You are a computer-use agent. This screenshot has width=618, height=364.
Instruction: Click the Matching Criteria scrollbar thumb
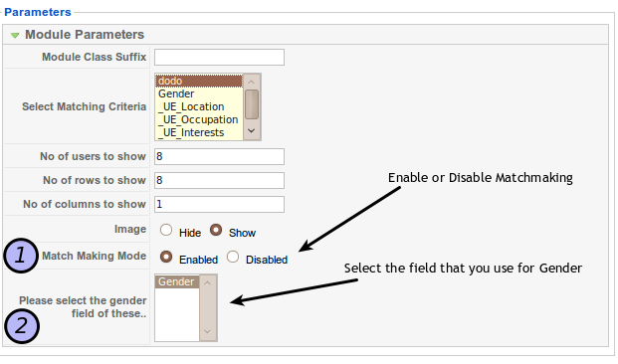pos(252,104)
